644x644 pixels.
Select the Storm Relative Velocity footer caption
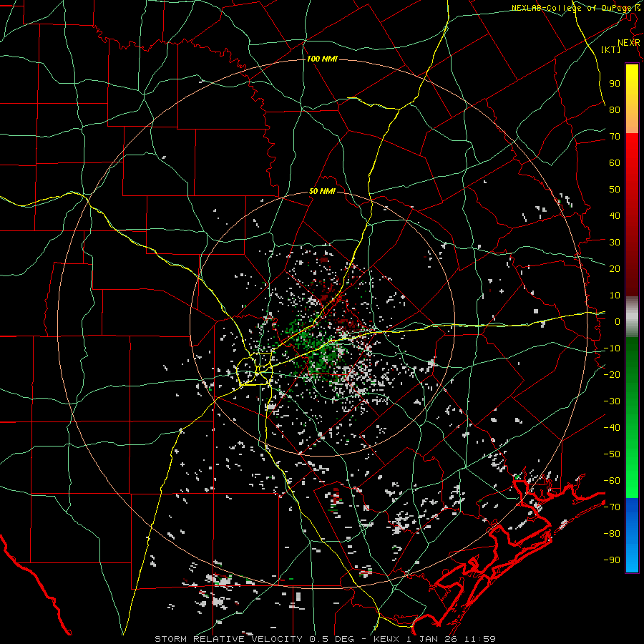click(x=326, y=639)
